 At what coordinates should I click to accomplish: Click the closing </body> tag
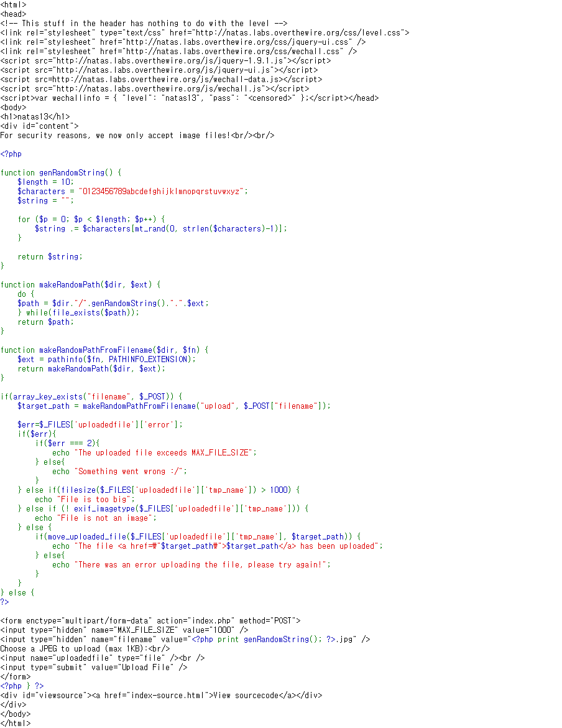[x=16, y=714]
